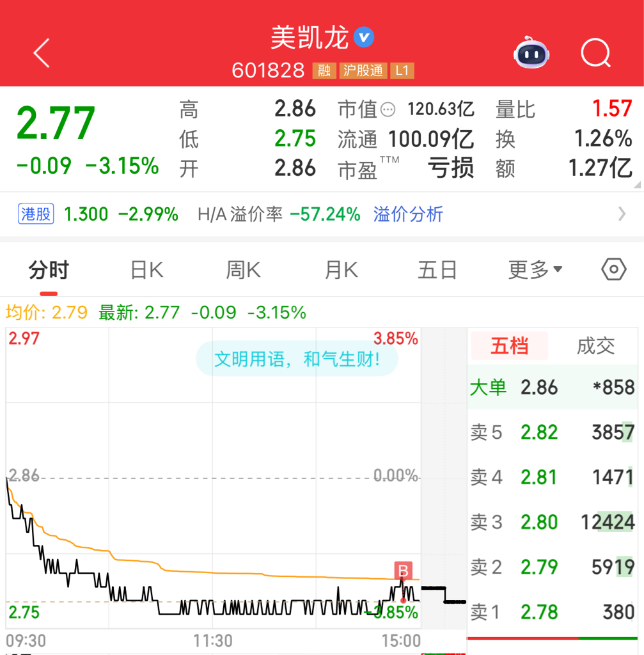
Task: Open chart settings hexagon icon
Action: tap(613, 269)
